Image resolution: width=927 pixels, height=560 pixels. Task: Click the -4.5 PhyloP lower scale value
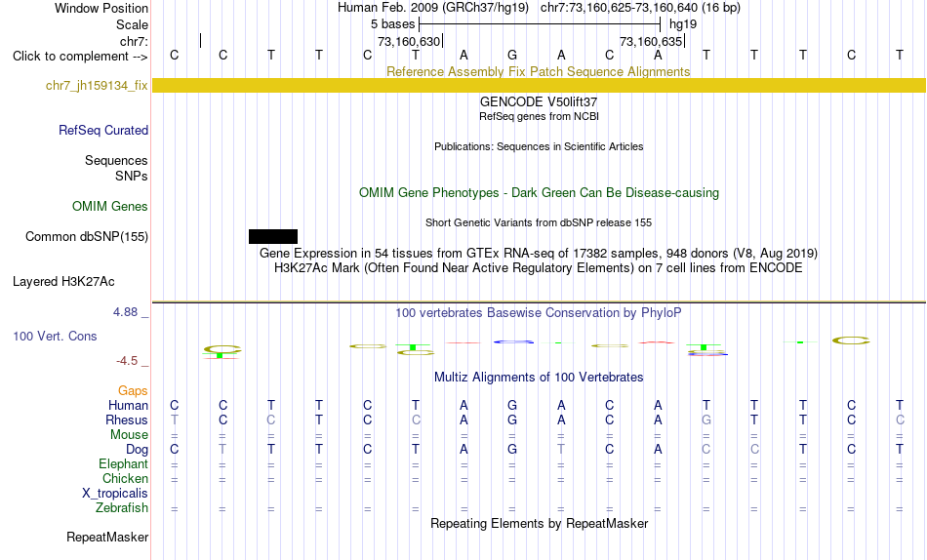127,361
